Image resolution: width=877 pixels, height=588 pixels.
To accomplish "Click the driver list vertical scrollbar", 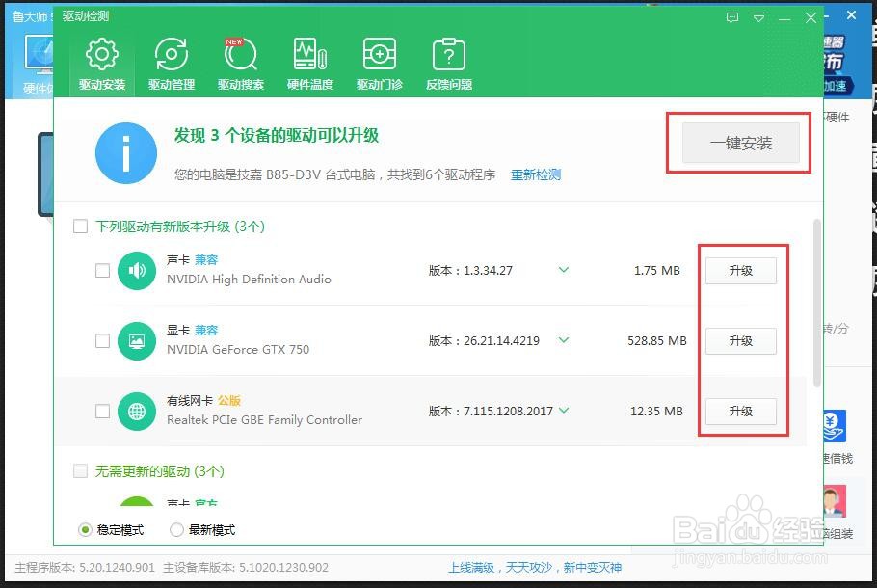I will [817, 302].
